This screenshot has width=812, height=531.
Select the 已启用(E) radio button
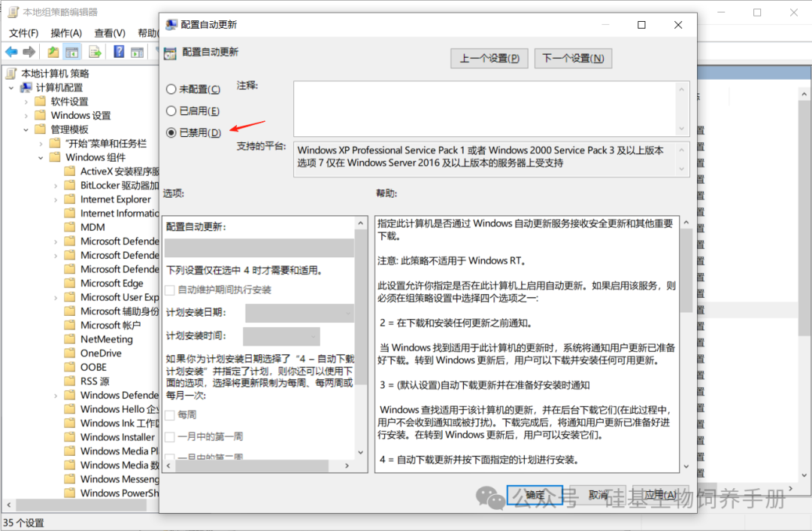click(171, 111)
